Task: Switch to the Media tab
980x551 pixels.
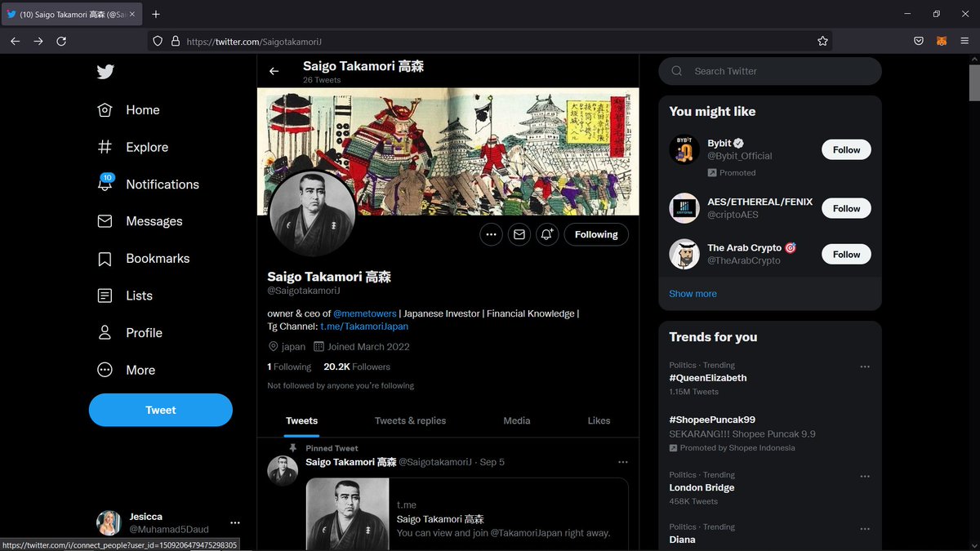Action: [x=517, y=420]
